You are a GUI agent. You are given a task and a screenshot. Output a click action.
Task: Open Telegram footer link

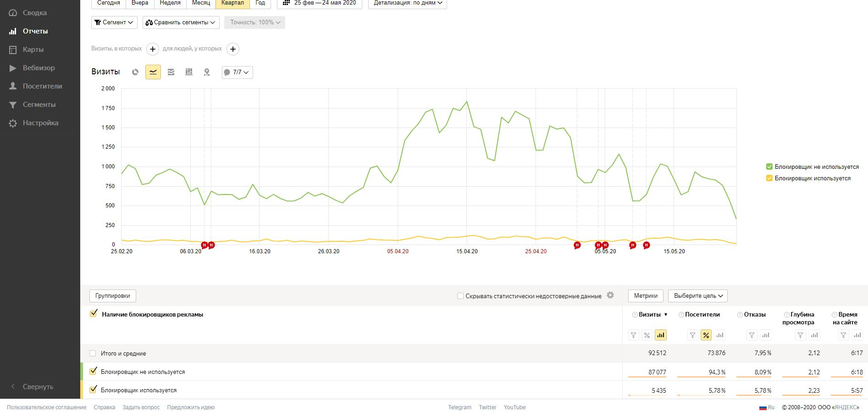[x=460, y=407]
